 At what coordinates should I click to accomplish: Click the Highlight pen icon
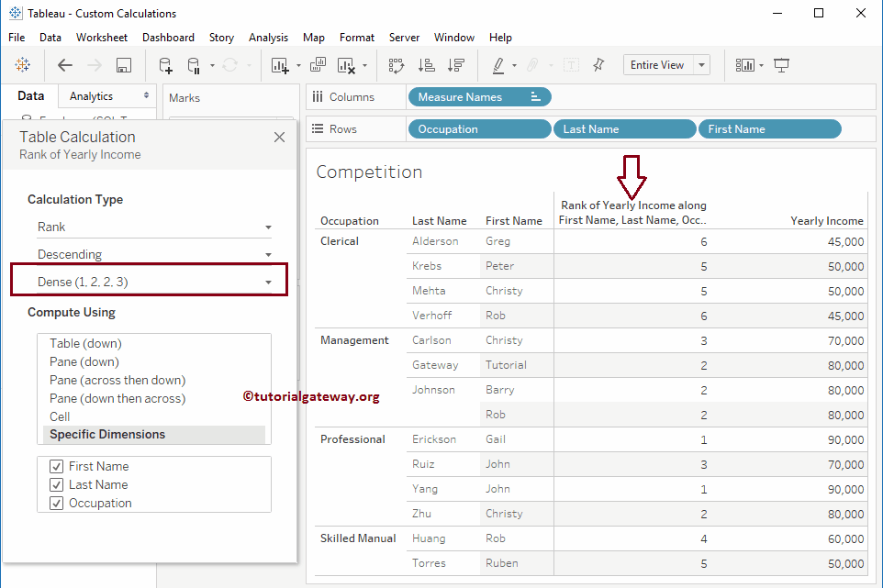[498, 65]
